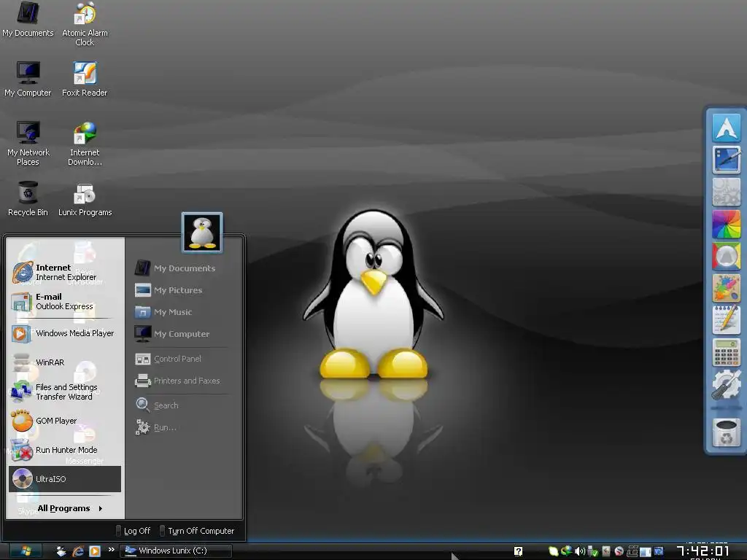Open the paint splatter icon in the dock
The height and width of the screenshot is (560, 747).
tap(726, 288)
